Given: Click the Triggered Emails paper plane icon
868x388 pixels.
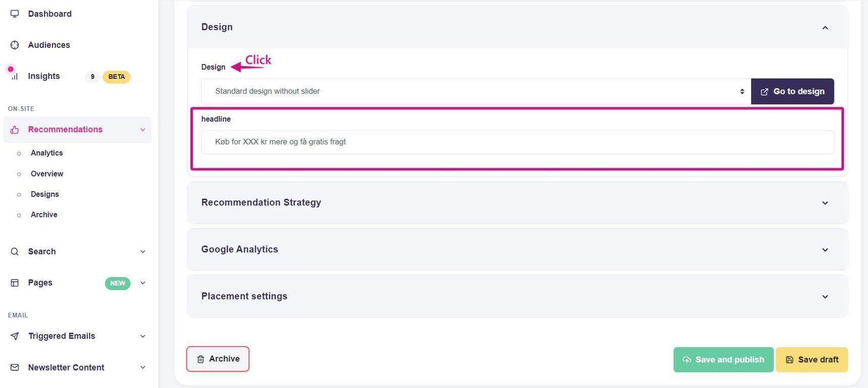Looking at the screenshot, I should [15, 336].
